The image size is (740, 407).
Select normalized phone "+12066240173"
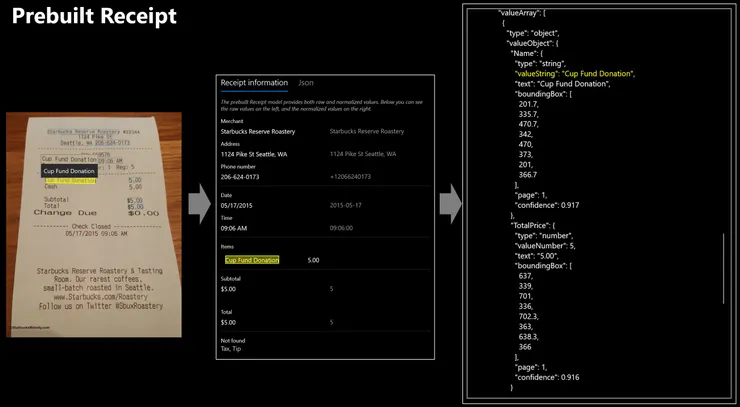[x=350, y=177]
